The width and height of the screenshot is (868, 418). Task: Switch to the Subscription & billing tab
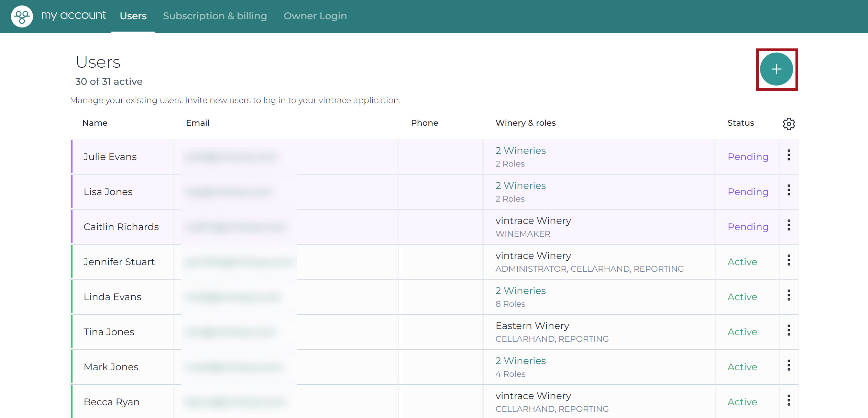click(215, 16)
